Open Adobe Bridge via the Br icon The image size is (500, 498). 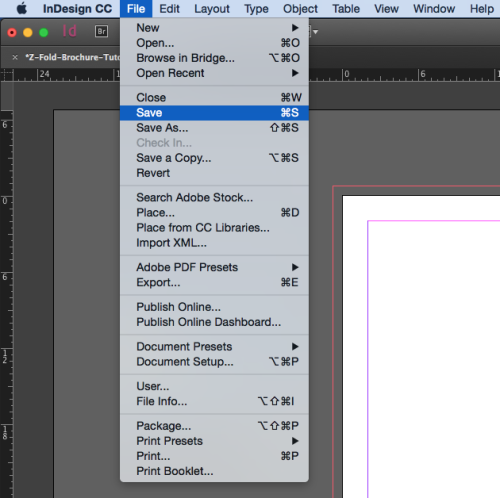[x=101, y=32]
